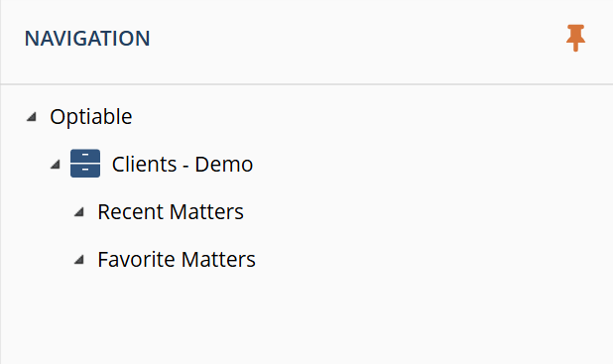613x364 pixels.
Task: Choose the blue drawer cabinet database icon
Action: [x=85, y=164]
